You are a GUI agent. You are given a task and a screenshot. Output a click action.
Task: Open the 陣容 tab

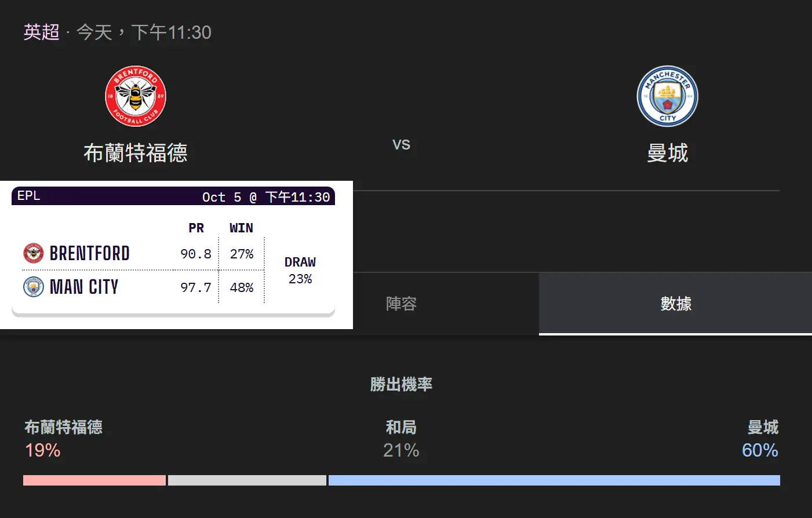pyautogui.click(x=401, y=304)
